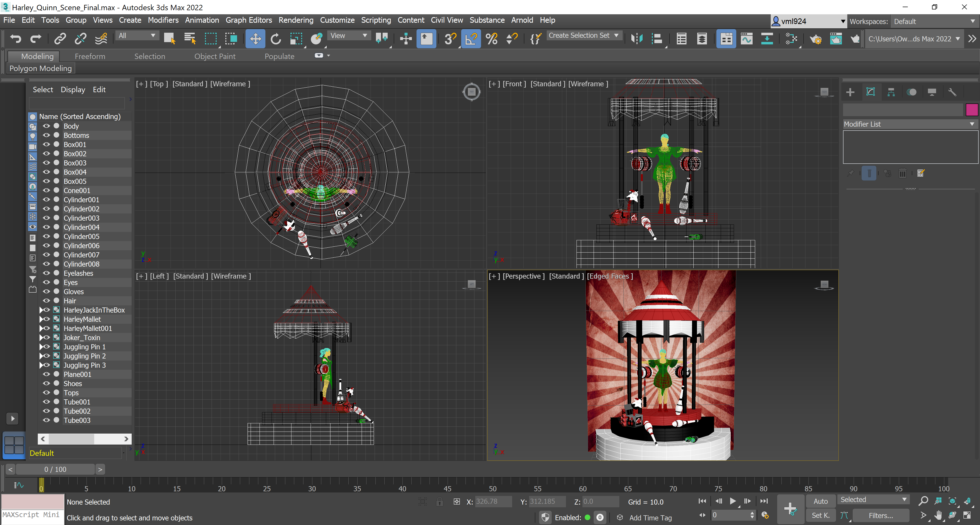980x525 pixels.
Task: Toggle visibility of Tube003 object
Action: (46, 420)
